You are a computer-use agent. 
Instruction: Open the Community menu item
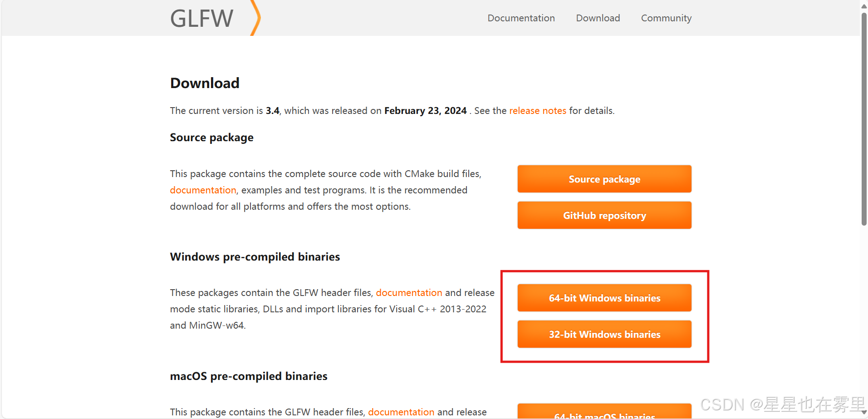point(666,18)
